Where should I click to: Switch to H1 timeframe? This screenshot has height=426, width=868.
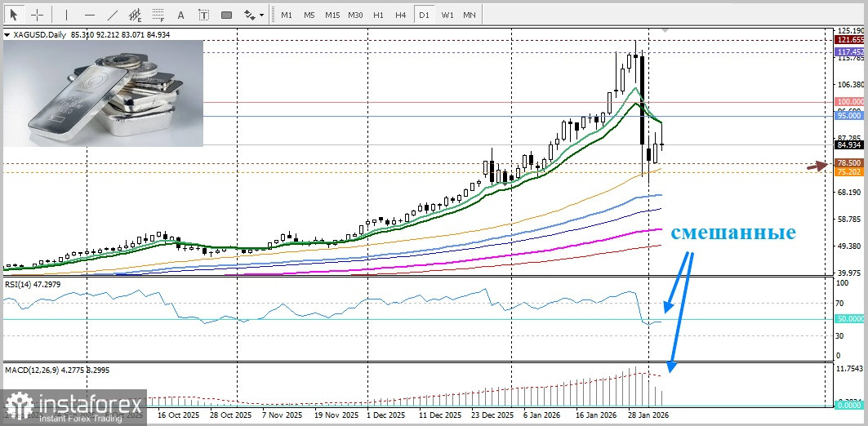coord(378,15)
